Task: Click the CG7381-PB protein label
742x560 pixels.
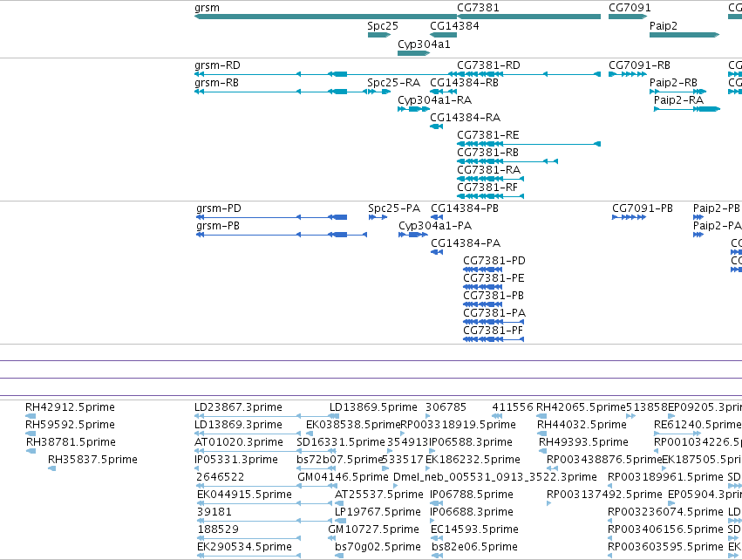Action: pos(494,296)
